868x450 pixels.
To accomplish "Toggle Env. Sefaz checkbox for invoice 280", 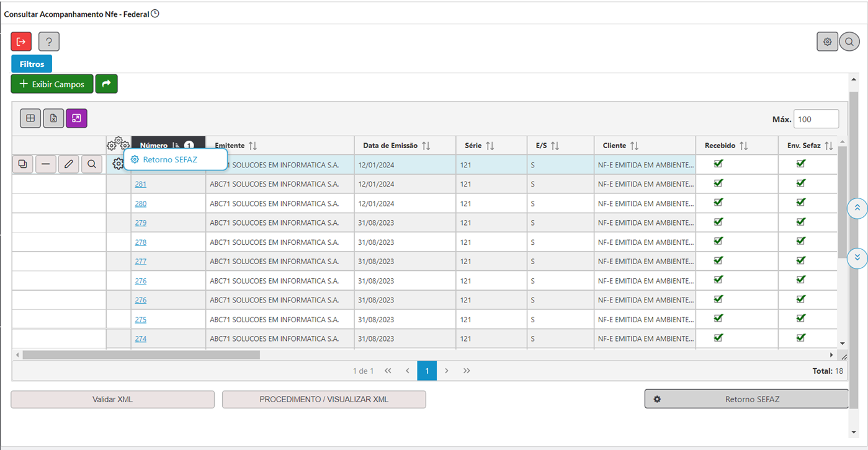I will pyautogui.click(x=800, y=203).
